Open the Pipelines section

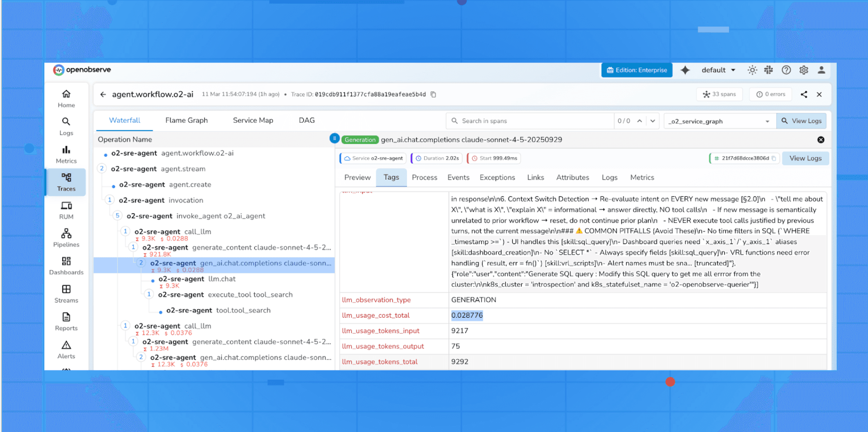(66, 238)
